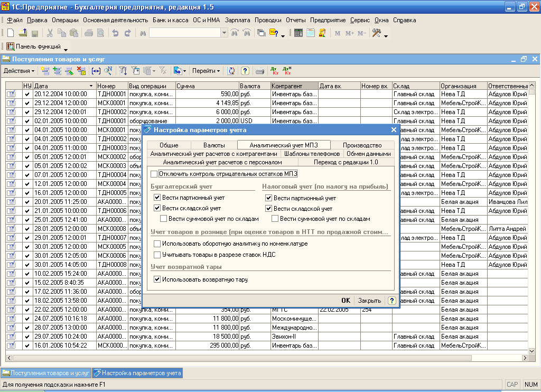This screenshot has width=541, height=392.
Task: Click the list help question mark icon
Action: pos(245,71)
